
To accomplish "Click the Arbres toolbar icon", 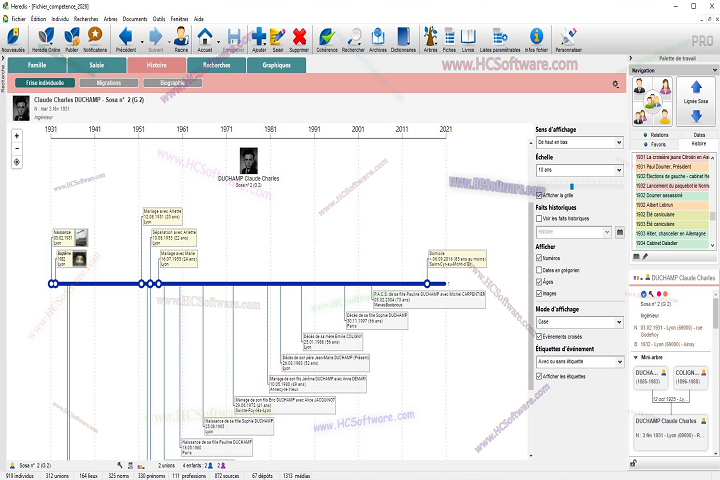I will (x=430, y=37).
